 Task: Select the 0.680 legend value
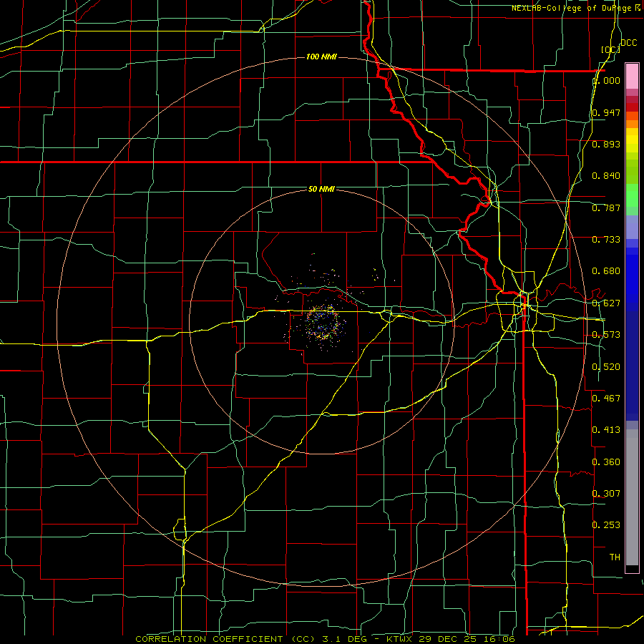[x=606, y=271]
